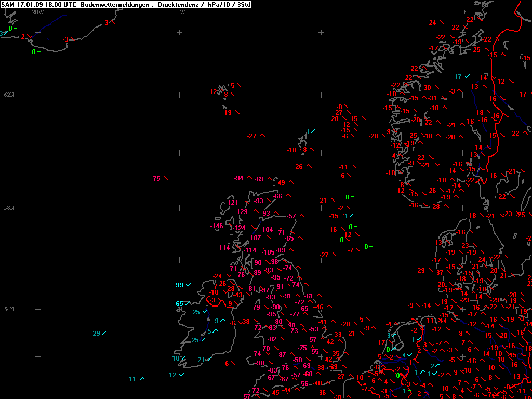Select the -104 reading in Scotland
This screenshot has width=532, height=399.
[267, 230]
